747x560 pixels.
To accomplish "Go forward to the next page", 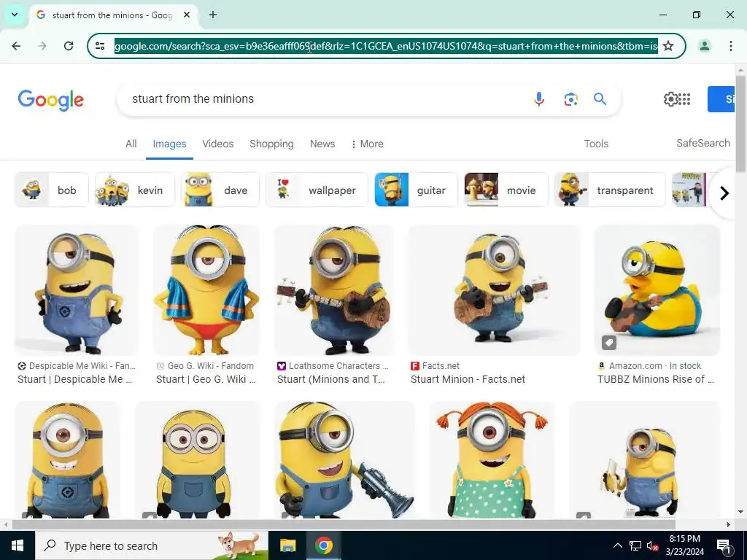I will click(x=42, y=46).
